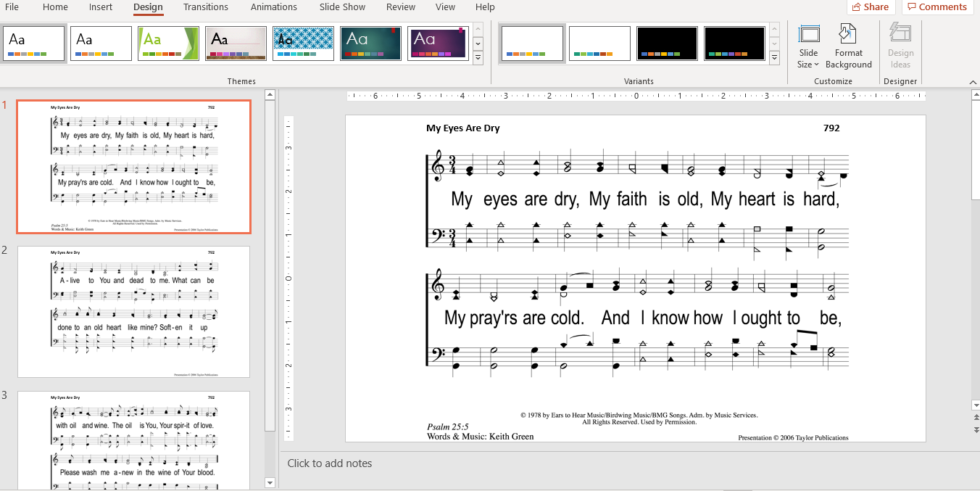Switch to the Insert tab

pos(101,7)
